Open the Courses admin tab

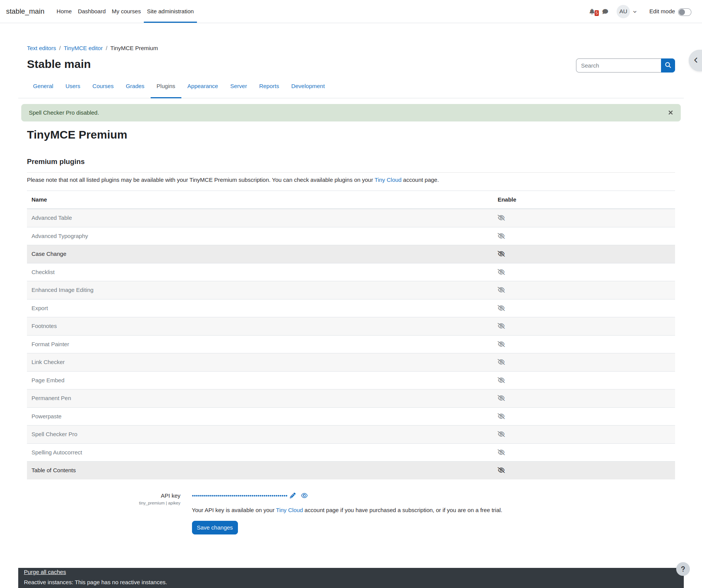coord(103,86)
